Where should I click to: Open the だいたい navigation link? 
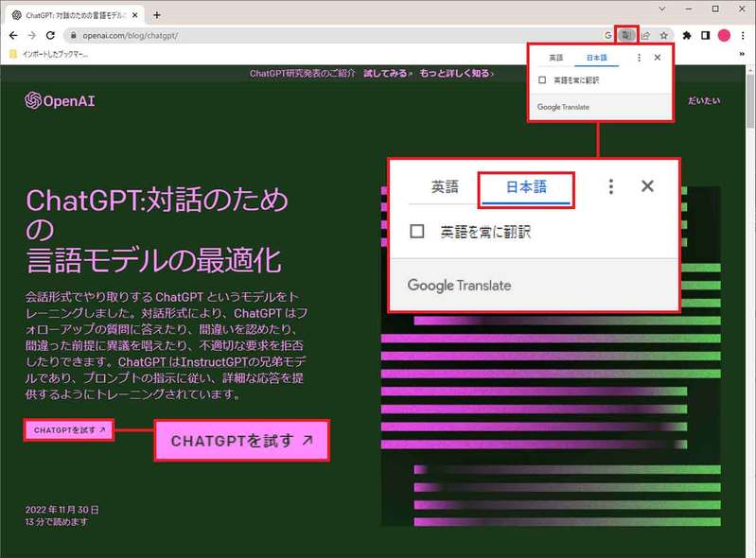pyautogui.click(x=704, y=100)
